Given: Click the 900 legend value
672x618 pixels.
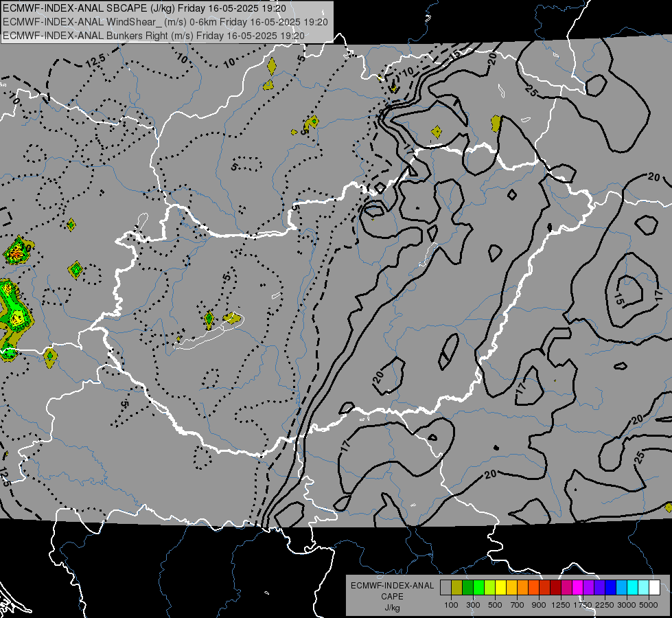Looking at the screenshot, I should (539, 605).
